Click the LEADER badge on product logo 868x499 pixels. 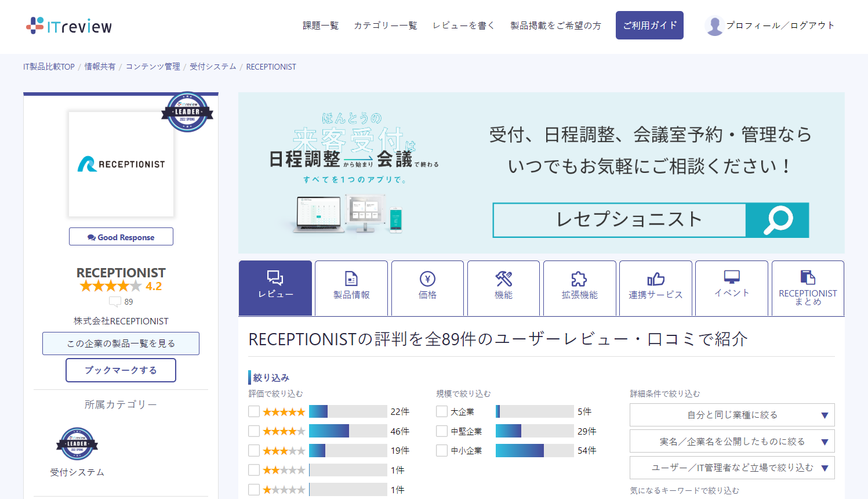(187, 111)
